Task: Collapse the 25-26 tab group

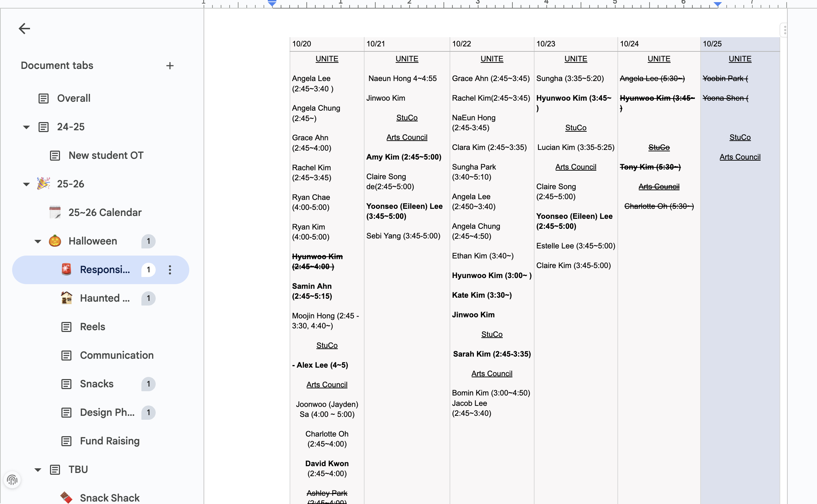Action: 26,184
